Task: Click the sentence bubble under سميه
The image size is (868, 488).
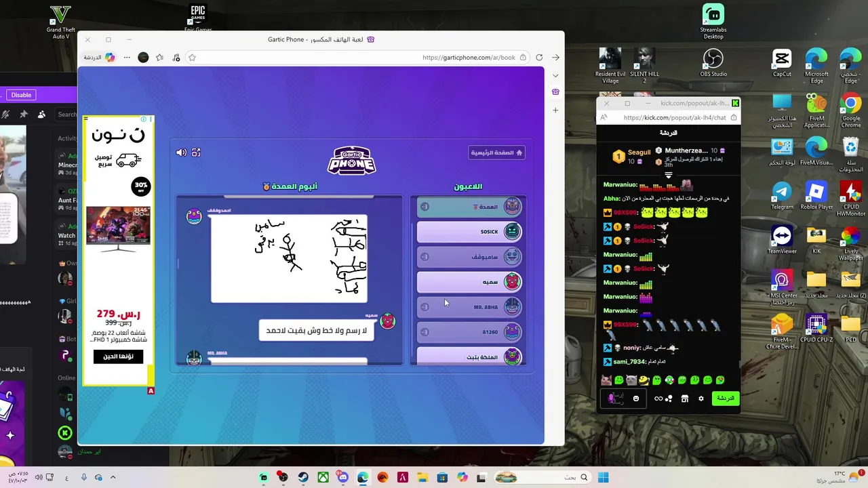Action: (x=317, y=331)
